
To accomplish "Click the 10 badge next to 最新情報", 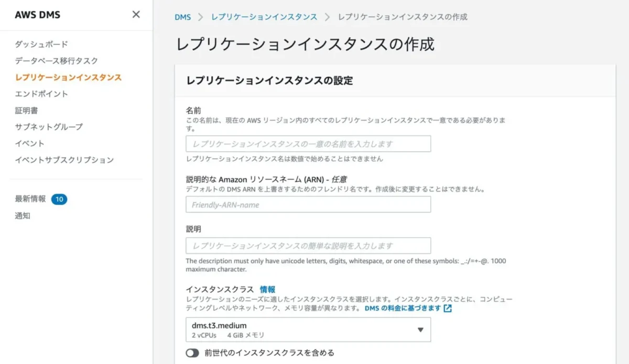I will [59, 199].
